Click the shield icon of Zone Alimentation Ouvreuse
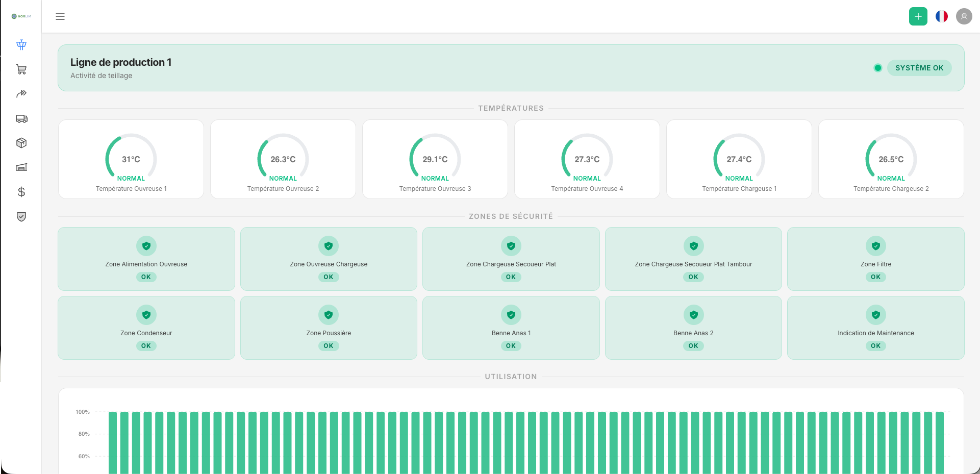Viewport: 980px width, 474px height. point(146,246)
